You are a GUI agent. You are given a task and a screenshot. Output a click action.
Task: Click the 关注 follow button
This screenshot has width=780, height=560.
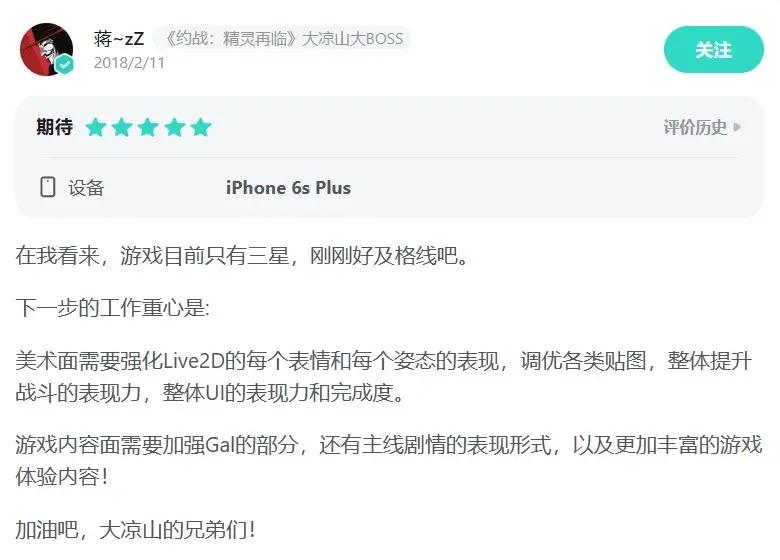point(713,50)
